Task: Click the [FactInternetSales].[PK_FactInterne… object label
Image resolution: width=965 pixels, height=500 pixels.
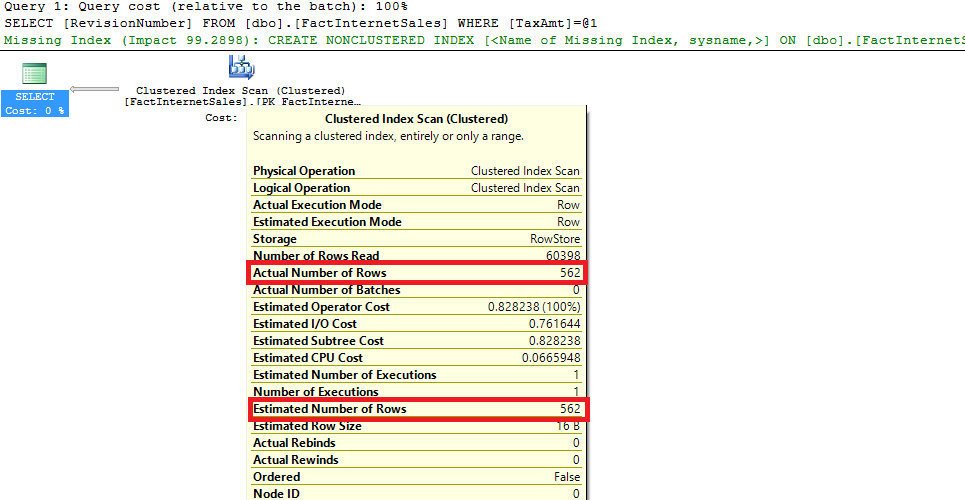Action: (241, 102)
